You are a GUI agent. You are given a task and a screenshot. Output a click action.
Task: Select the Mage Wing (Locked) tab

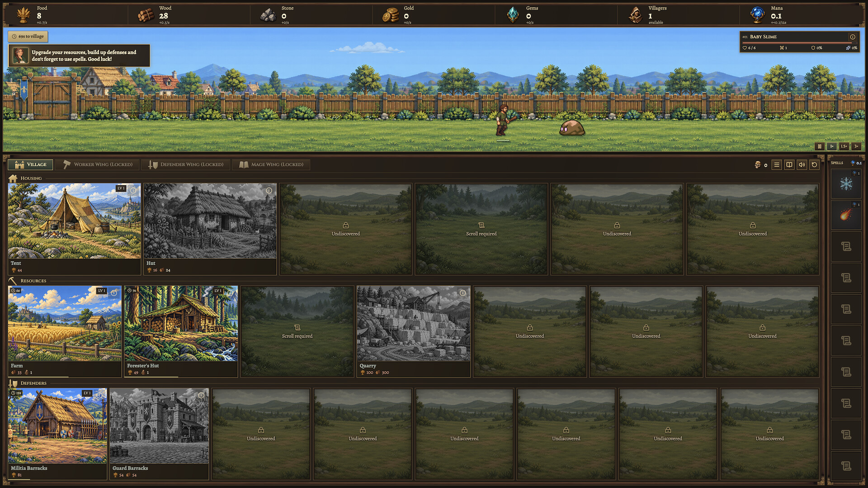click(x=271, y=164)
